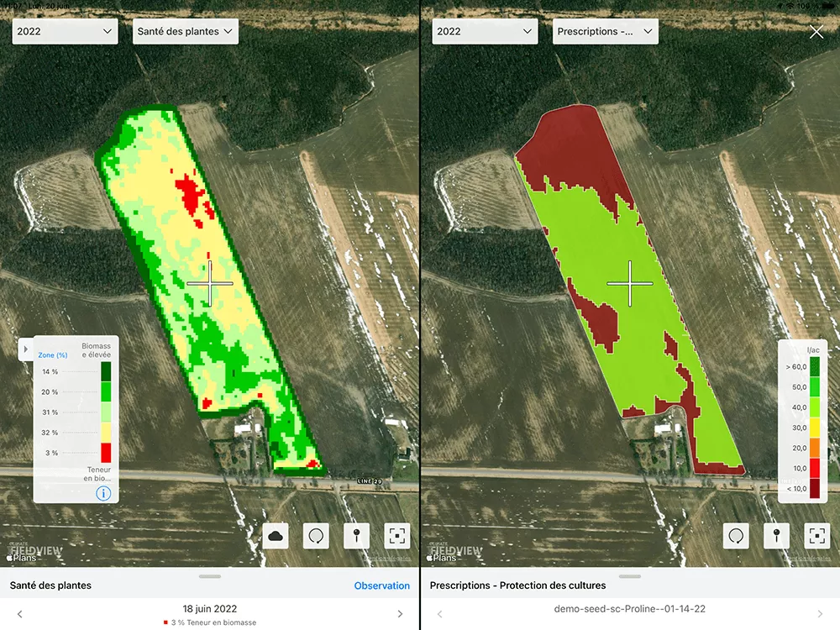Collapse the biomass legend panel
This screenshot has height=630, width=840.
click(x=25, y=349)
